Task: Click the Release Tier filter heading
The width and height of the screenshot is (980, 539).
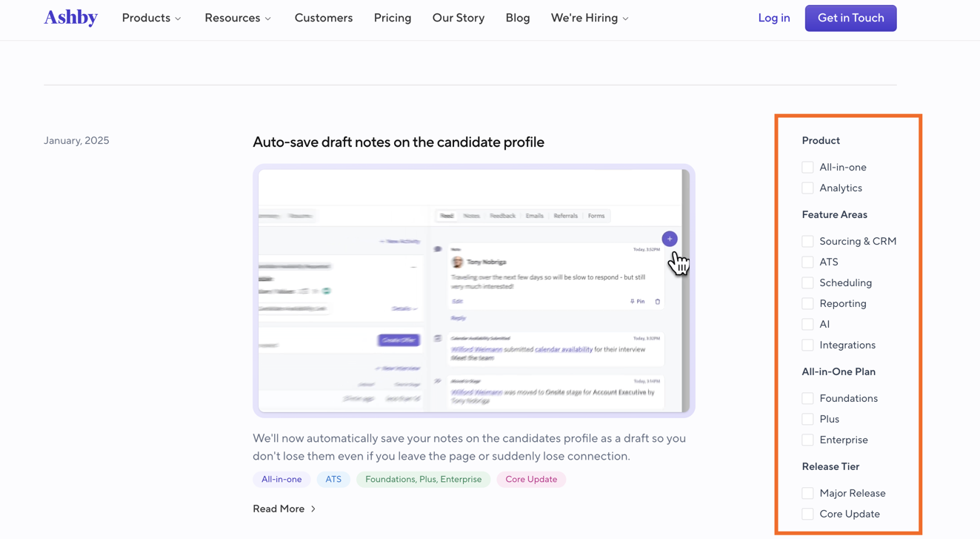Action: click(830, 467)
